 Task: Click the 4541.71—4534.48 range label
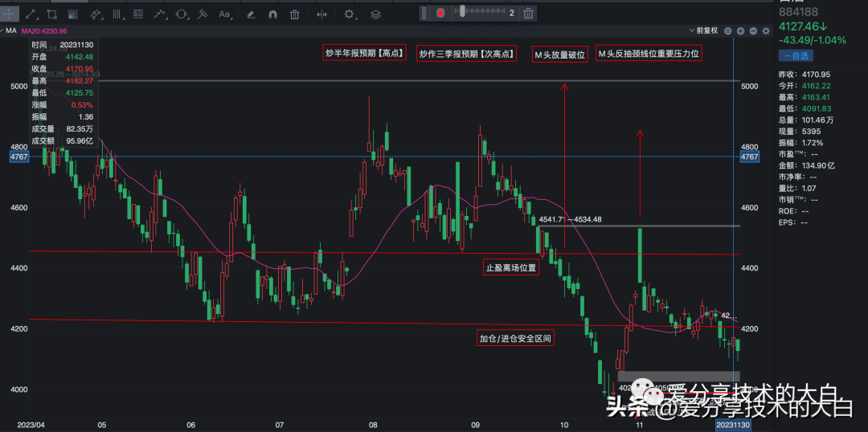(x=571, y=219)
